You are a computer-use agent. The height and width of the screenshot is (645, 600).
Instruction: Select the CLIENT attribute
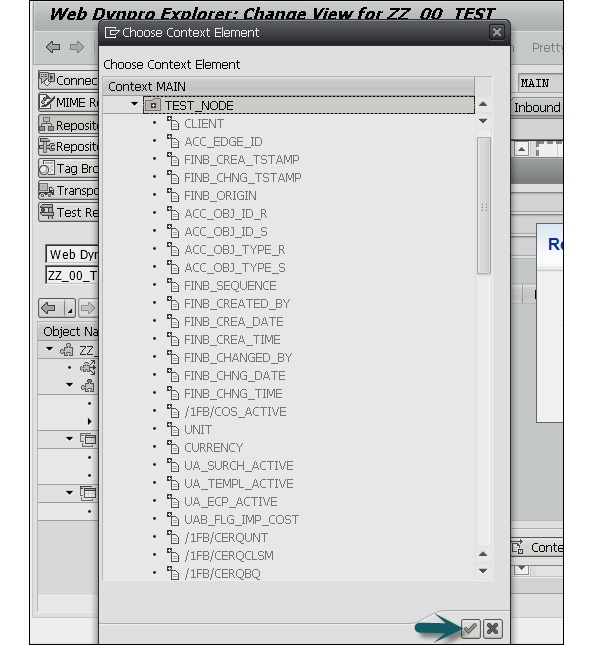click(204, 124)
